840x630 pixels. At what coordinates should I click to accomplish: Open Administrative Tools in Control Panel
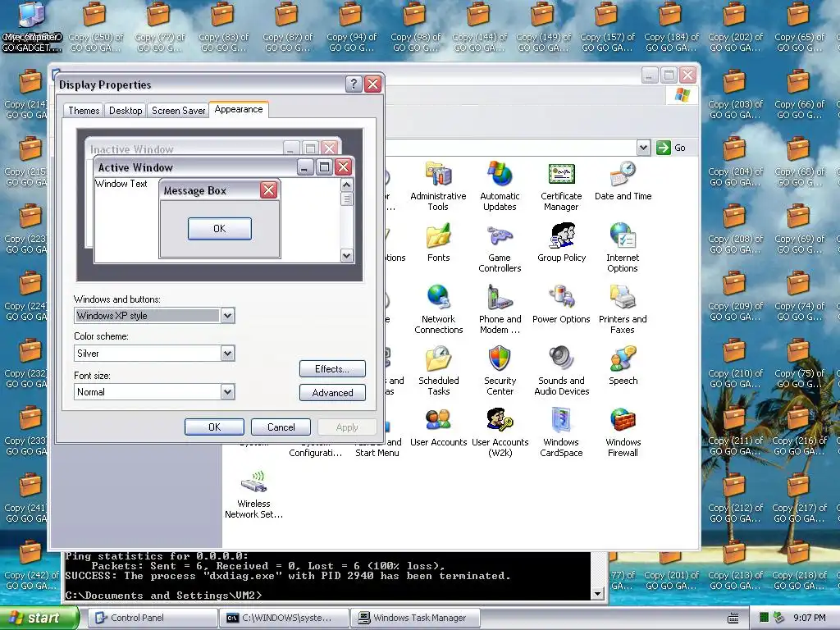[438, 185]
